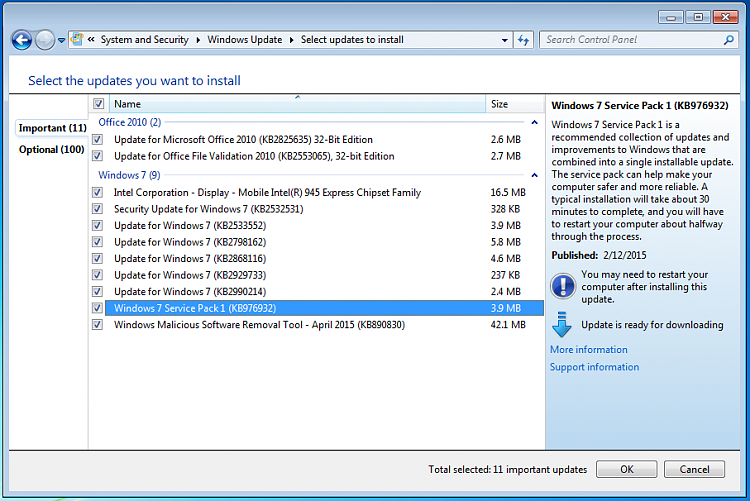Collapse the Office 2010 (2) group
The height and width of the screenshot is (501, 750).
534,122
